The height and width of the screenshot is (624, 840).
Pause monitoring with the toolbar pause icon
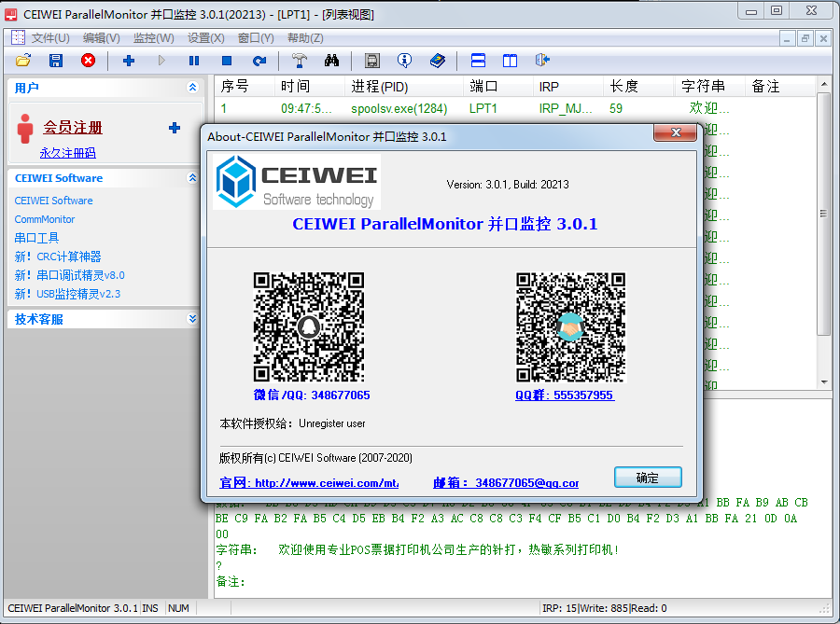[194, 61]
